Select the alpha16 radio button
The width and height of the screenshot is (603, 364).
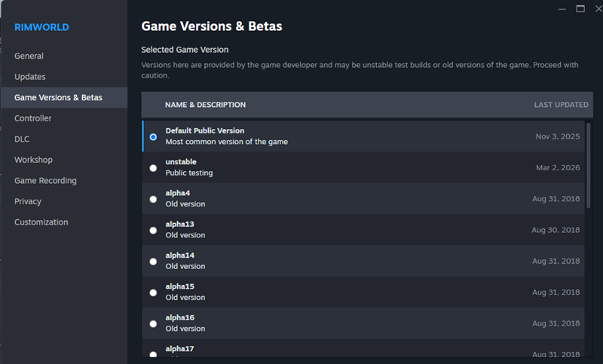point(153,323)
